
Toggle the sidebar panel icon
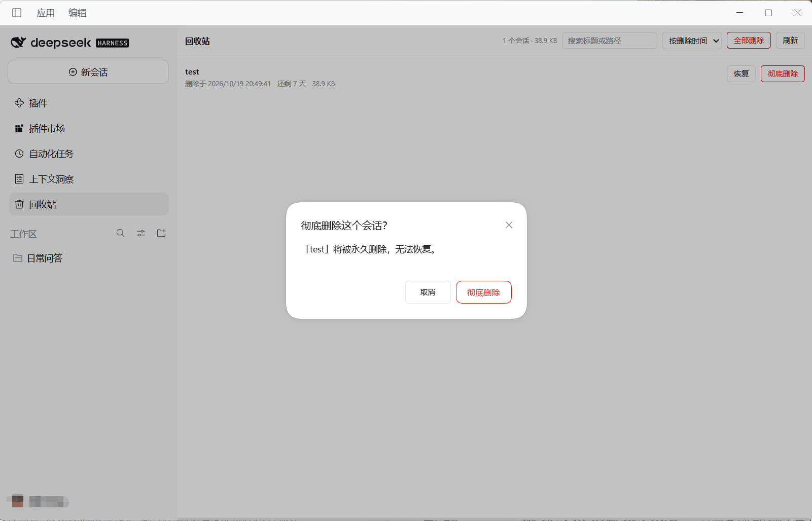(x=17, y=13)
